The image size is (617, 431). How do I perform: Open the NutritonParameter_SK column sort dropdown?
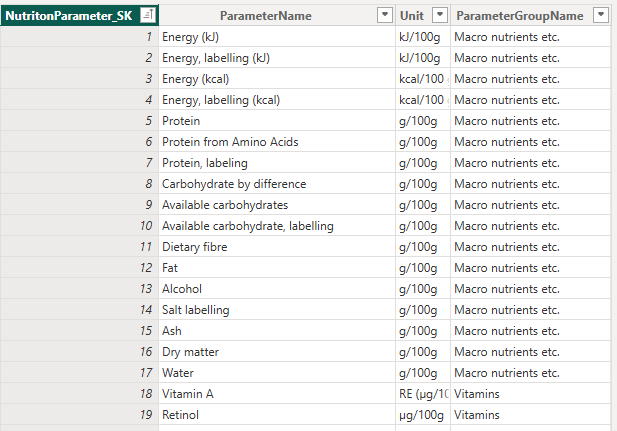pyautogui.click(x=148, y=15)
